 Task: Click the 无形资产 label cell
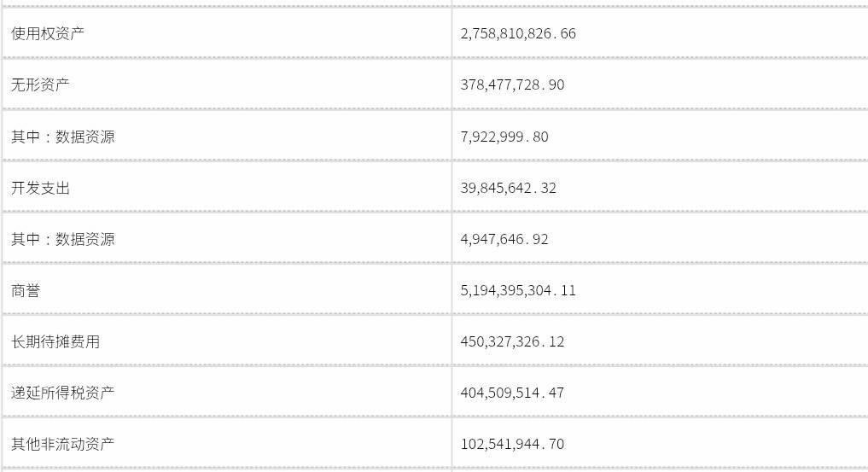pos(40,84)
